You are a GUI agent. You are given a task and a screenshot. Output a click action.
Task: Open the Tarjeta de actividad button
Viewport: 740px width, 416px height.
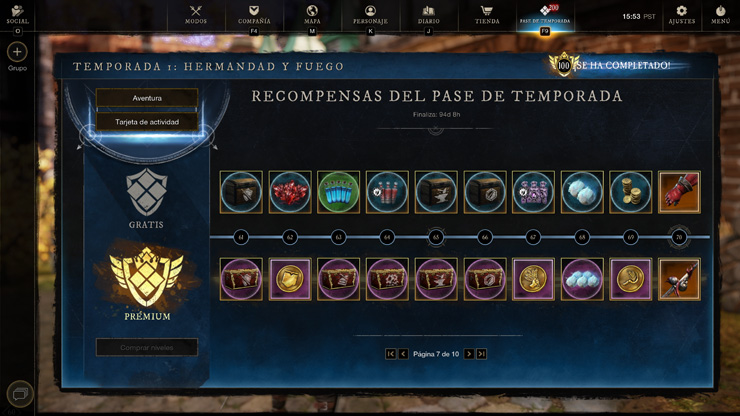click(x=147, y=122)
